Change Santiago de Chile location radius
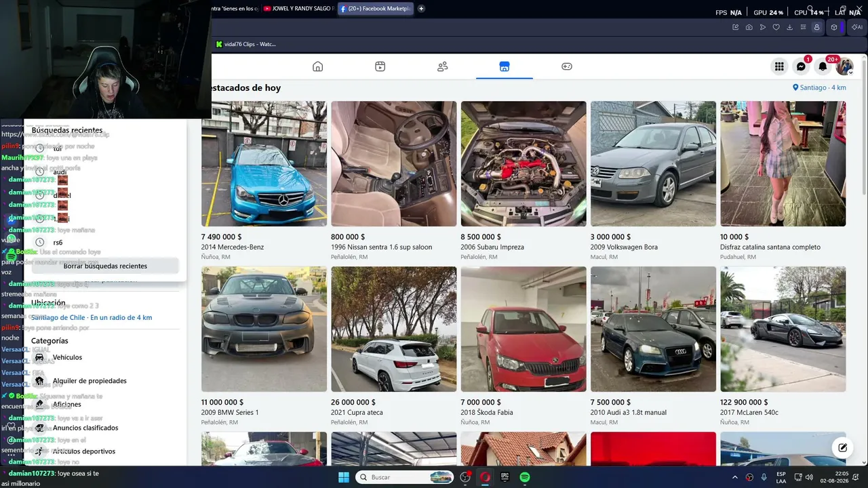This screenshot has height=488, width=868. [x=92, y=317]
